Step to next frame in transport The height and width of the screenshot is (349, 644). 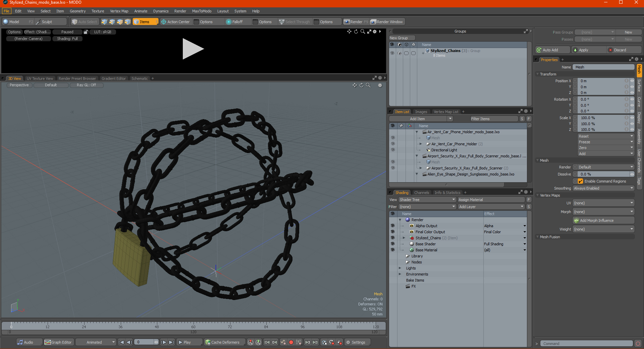point(163,342)
